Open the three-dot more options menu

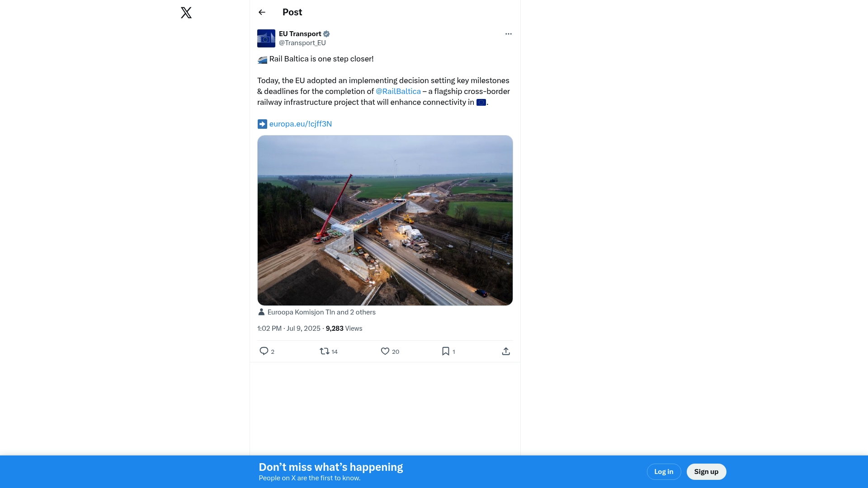(x=508, y=34)
